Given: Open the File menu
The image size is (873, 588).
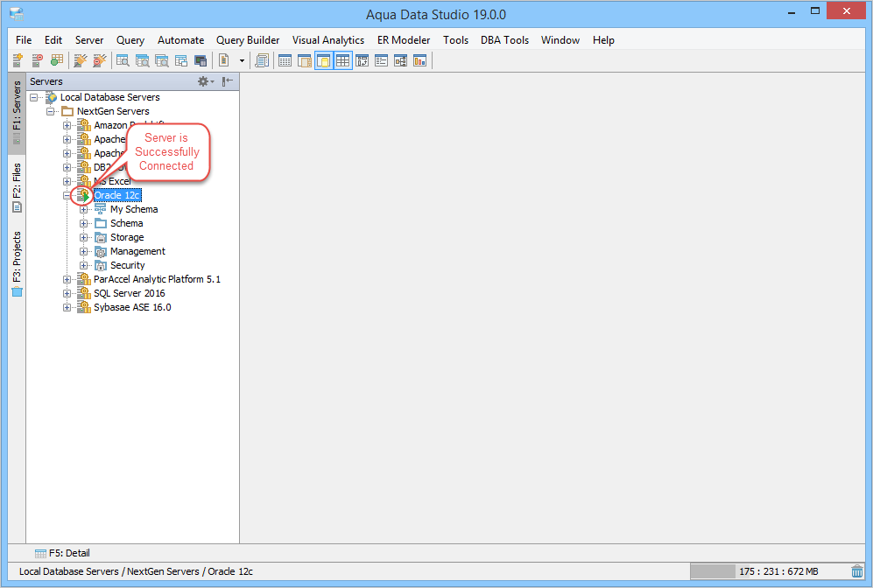Looking at the screenshot, I should [x=24, y=40].
